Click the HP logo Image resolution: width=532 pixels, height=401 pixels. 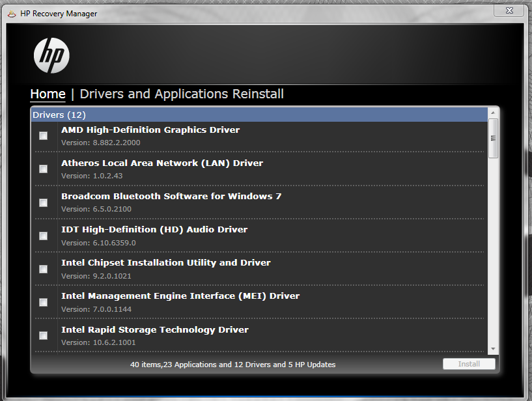pos(51,55)
